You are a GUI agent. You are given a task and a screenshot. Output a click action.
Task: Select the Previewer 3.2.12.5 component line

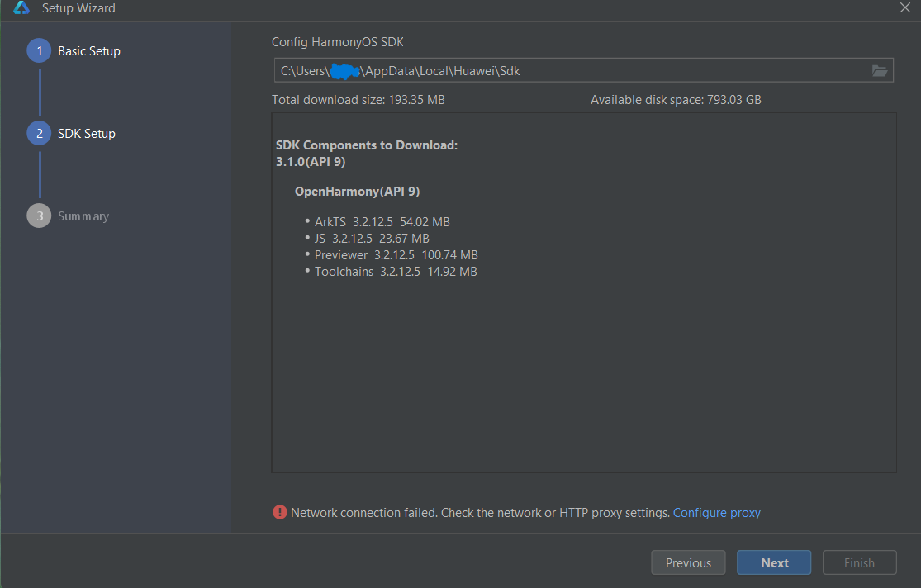click(x=396, y=255)
